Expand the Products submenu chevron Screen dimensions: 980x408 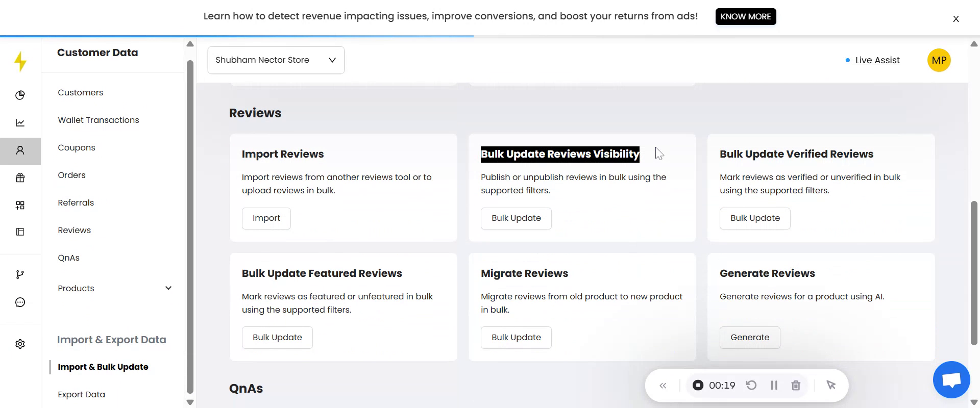168,288
